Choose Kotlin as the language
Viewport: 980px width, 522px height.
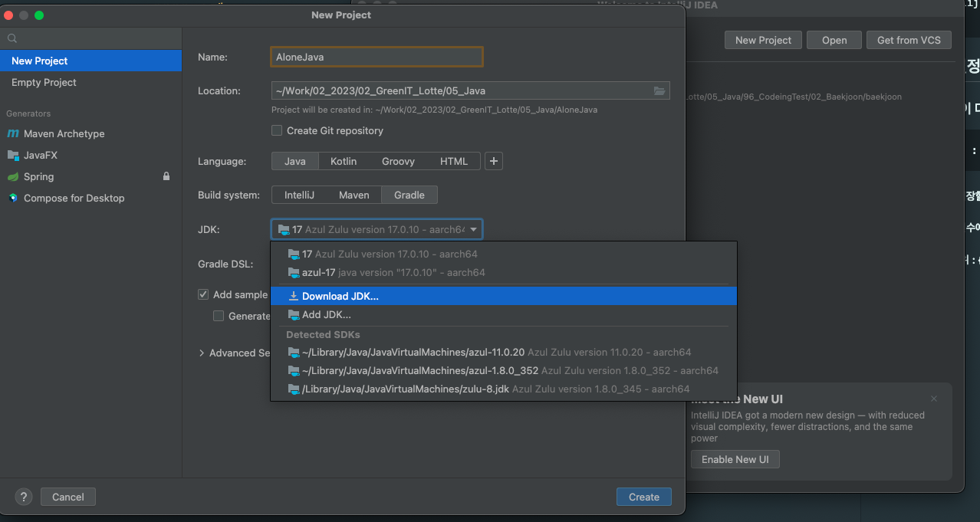[x=344, y=161]
